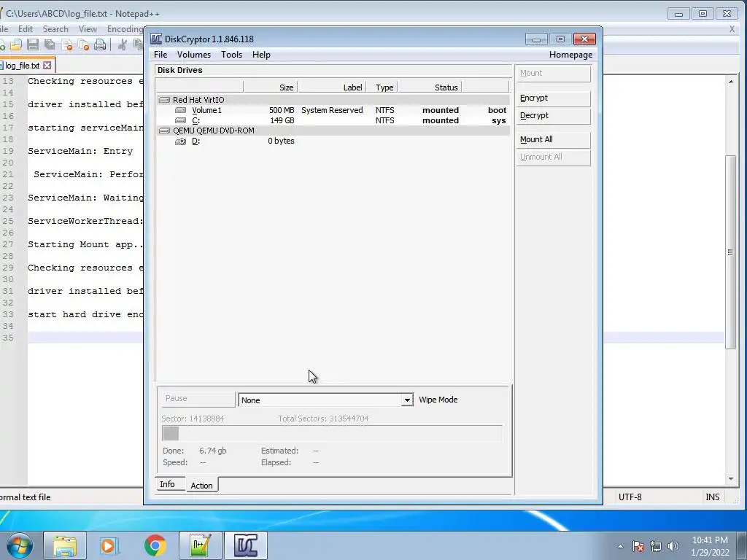Open the Action Center flag tray icon
This screenshot has width=747, height=560.
point(638,546)
